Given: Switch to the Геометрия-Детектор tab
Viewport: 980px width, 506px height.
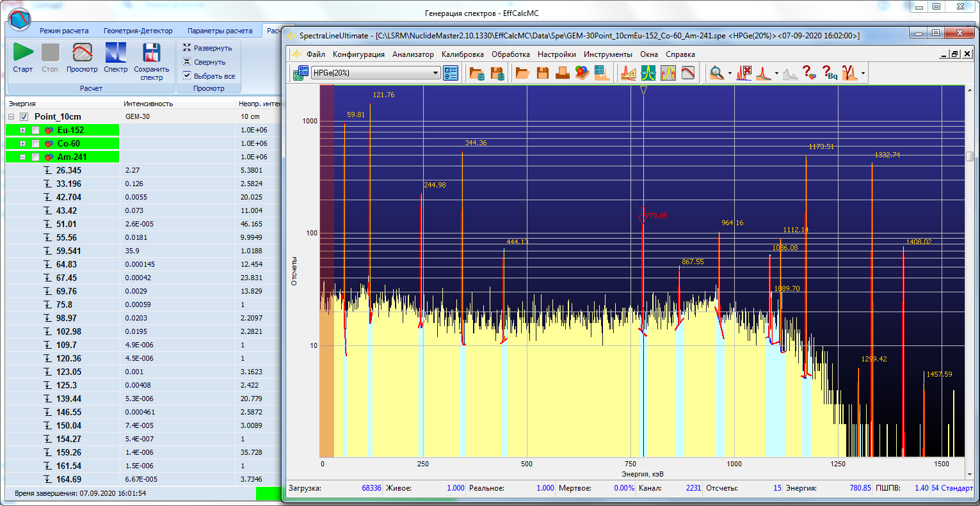Looking at the screenshot, I should click(138, 31).
